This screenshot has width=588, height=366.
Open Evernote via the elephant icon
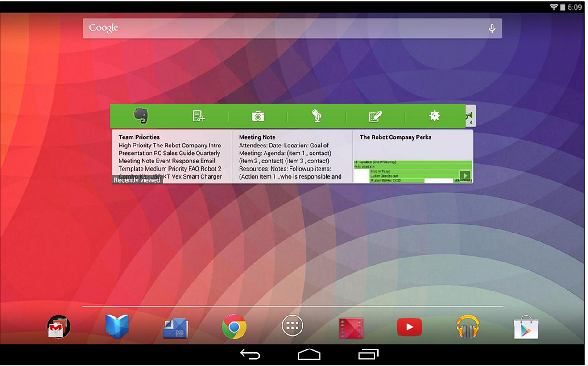(141, 116)
